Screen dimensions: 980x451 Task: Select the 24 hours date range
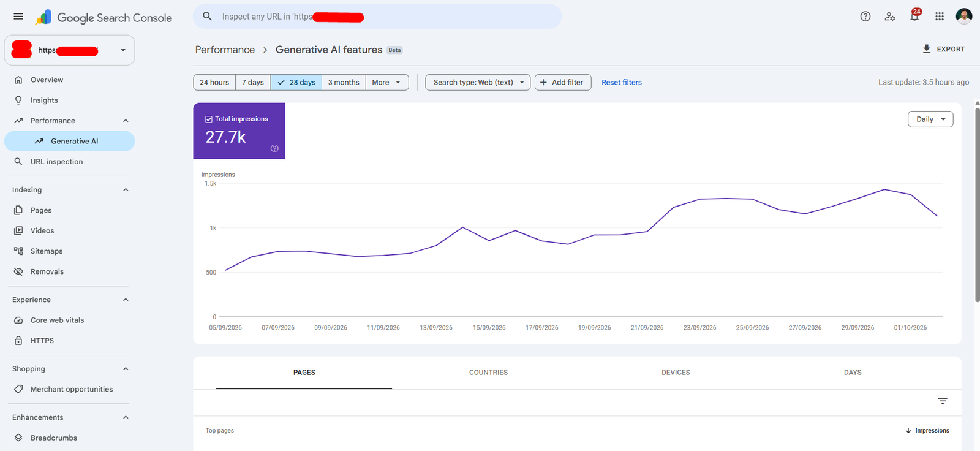pyautogui.click(x=214, y=82)
